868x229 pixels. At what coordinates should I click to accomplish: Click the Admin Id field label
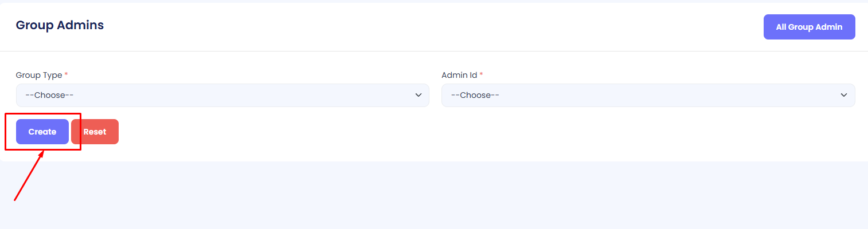[460, 75]
